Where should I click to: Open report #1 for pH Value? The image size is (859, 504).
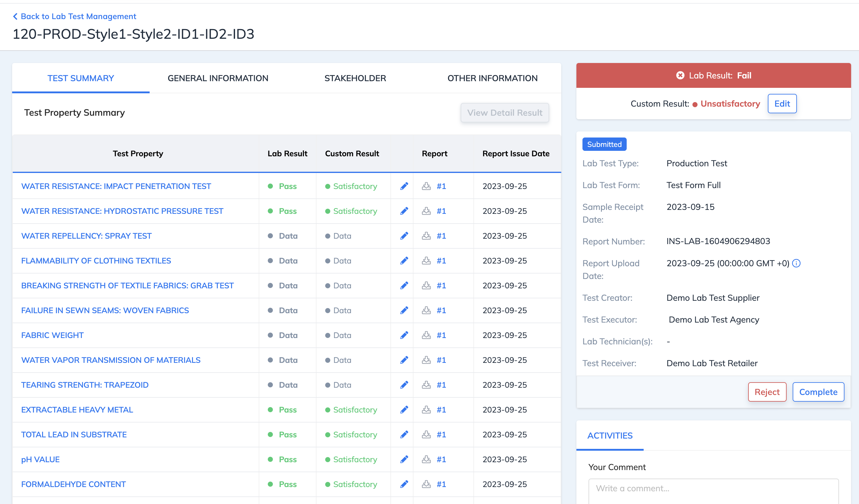coord(441,460)
